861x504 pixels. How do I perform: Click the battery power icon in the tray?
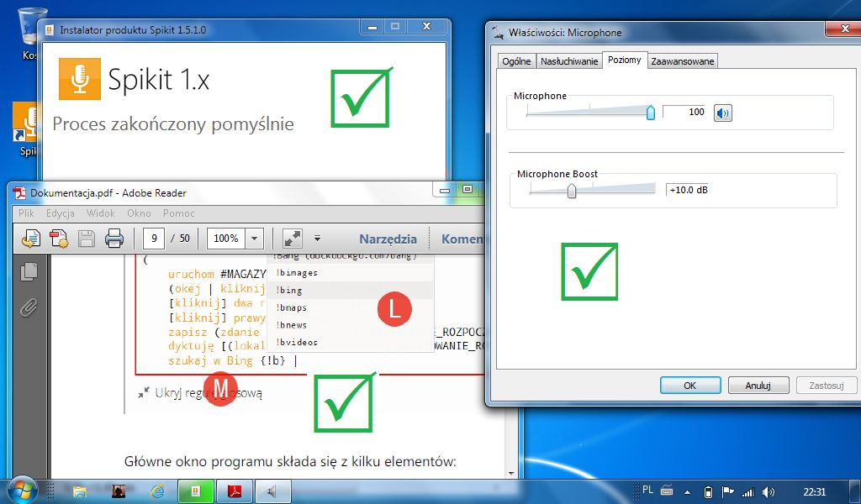coord(708,491)
